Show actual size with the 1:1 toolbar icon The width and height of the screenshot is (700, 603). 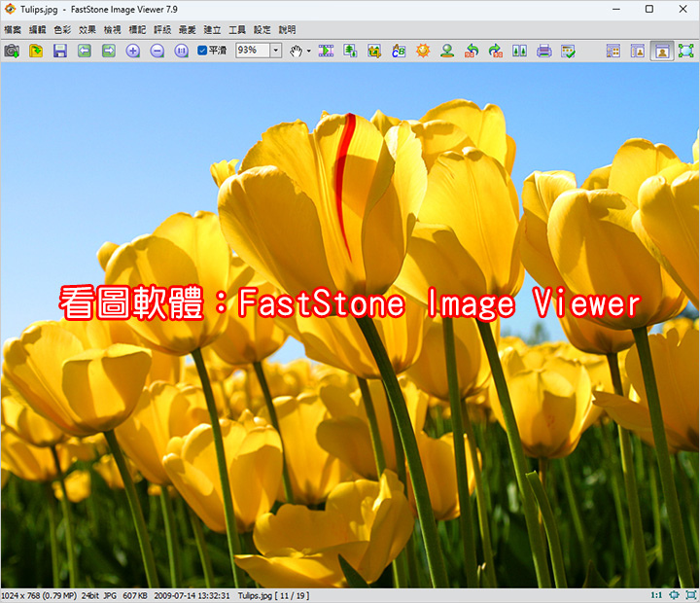(x=181, y=51)
